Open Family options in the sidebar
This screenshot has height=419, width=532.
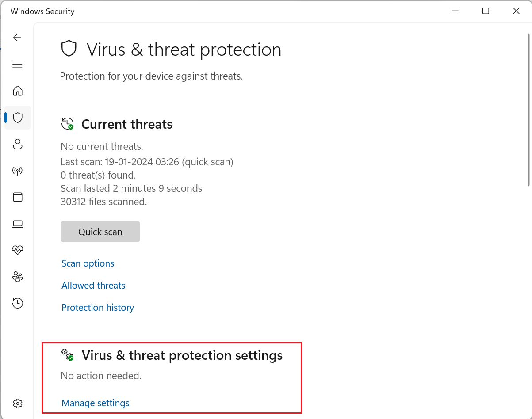pos(17,277)
